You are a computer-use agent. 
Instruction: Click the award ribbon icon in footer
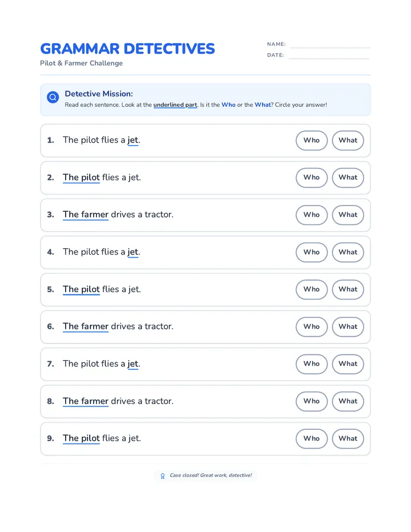coord(163,475)
